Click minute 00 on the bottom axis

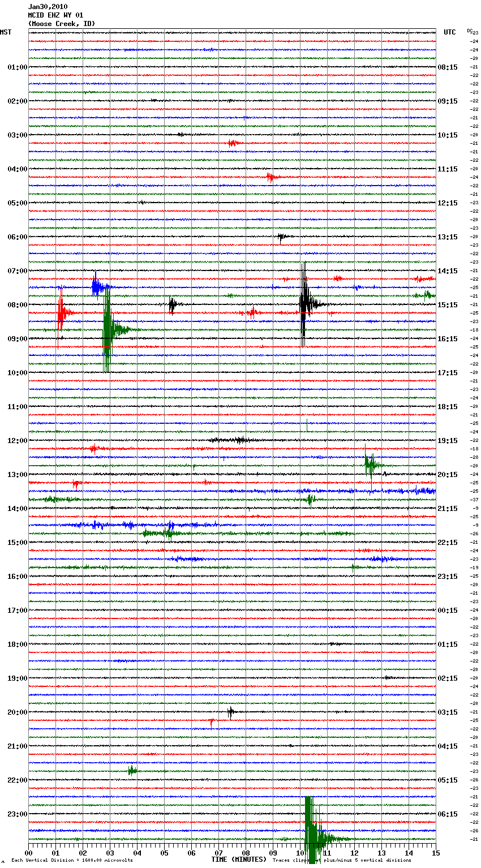[x=28, y=853]
